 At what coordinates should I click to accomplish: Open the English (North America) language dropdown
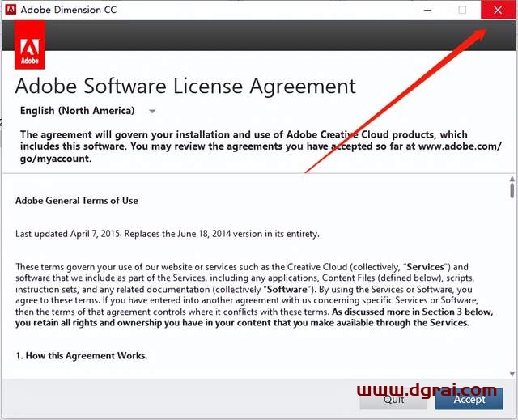[87, 111]
